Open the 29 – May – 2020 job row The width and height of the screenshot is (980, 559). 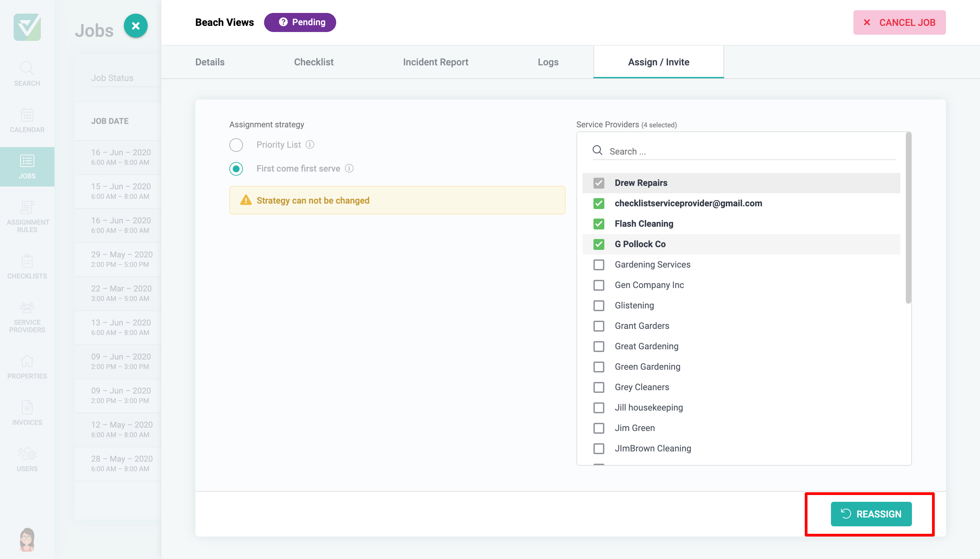point(118,259)
